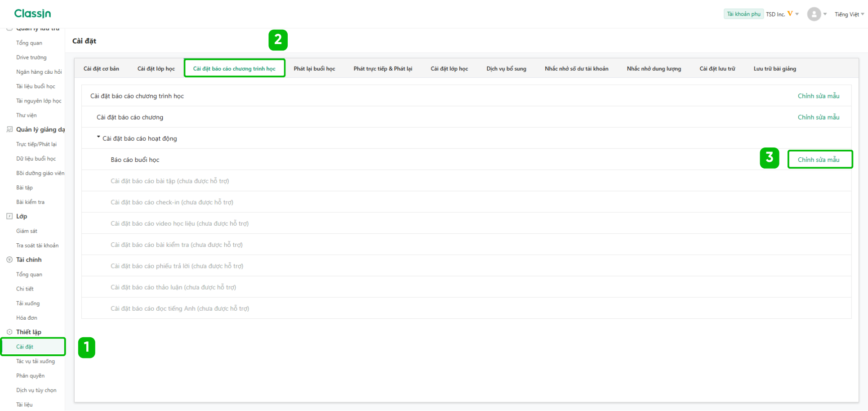Click the user avatar icon
The image size is (868, 411).
814,14
